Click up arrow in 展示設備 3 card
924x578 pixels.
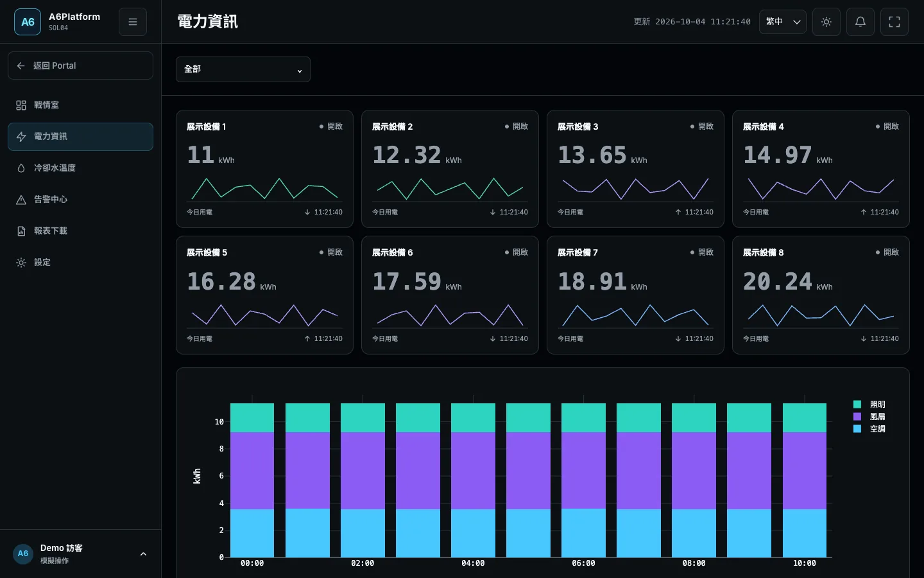point(678,212)
